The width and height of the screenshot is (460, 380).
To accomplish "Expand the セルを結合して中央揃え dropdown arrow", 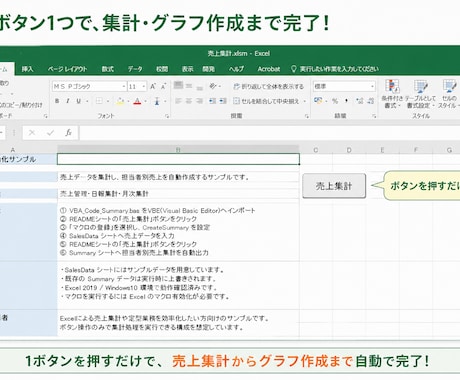I will point(305,101).
